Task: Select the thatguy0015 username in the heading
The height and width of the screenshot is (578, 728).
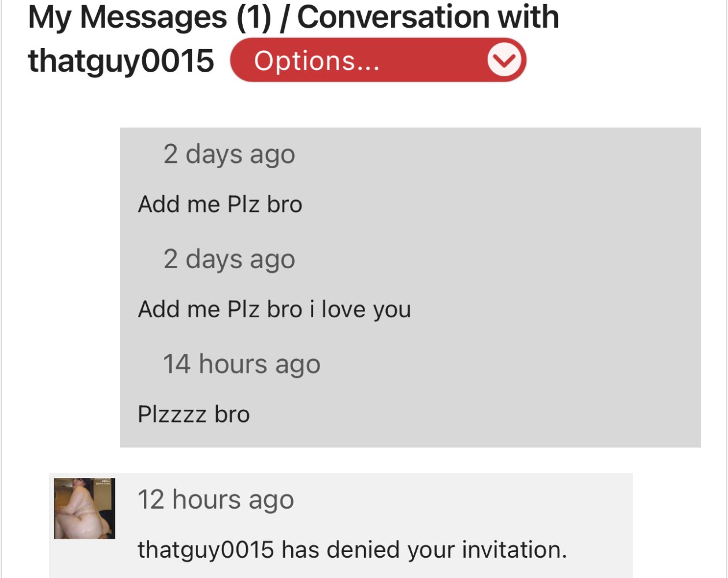Action: 121,61
